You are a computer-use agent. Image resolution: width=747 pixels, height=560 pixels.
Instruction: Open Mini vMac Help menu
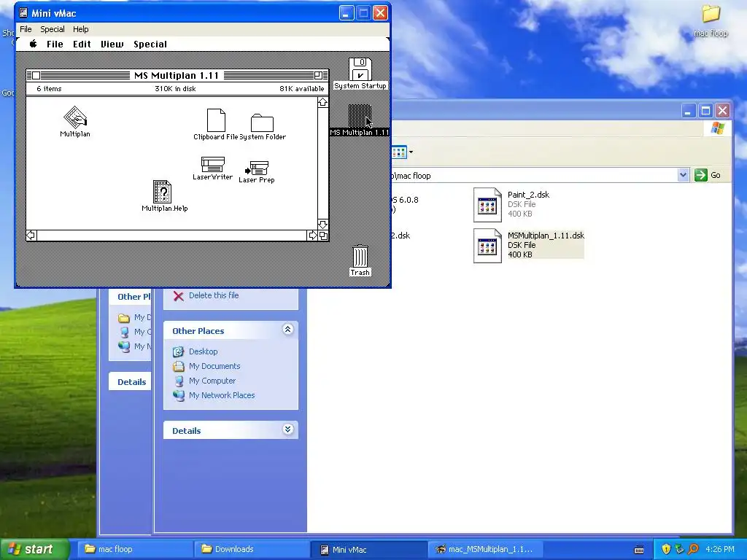[80, 29]
